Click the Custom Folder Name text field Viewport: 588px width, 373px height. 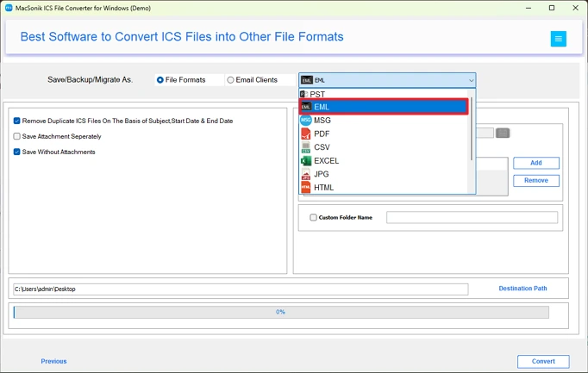[x=472, y=217]
